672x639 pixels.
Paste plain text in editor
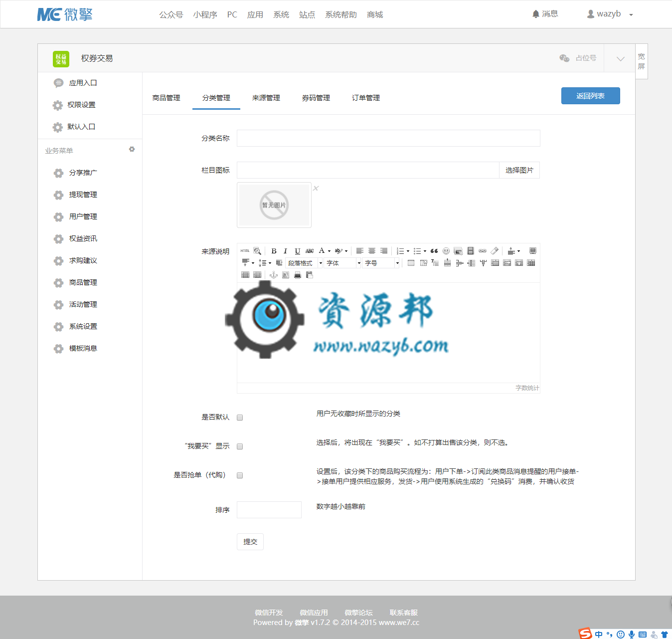(309, 275)
